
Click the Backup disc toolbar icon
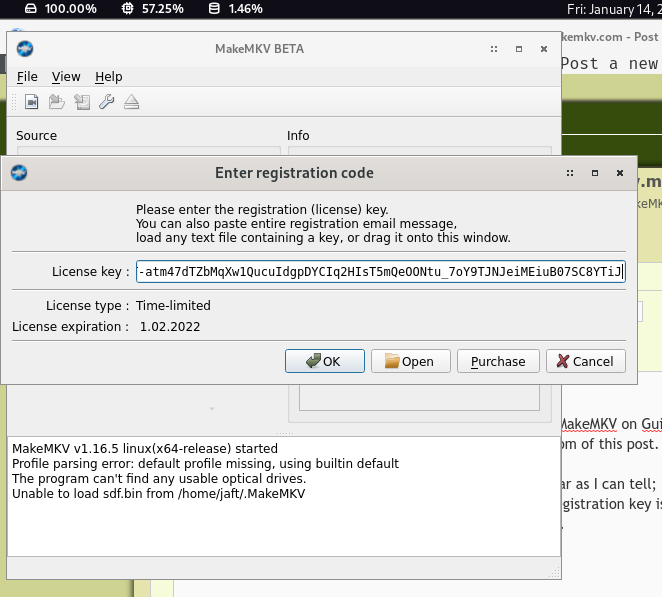(82, 102)
